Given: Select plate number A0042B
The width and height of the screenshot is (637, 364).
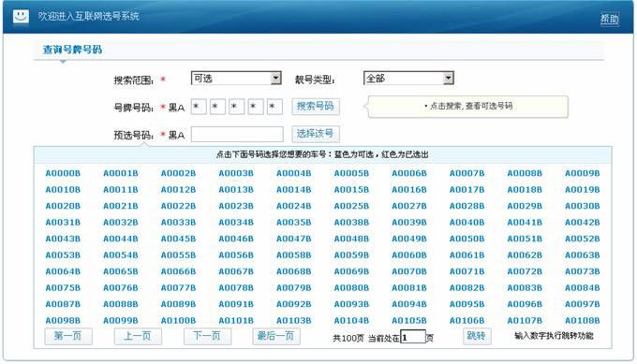Looking at the screenshot, I should pos(582,223).
